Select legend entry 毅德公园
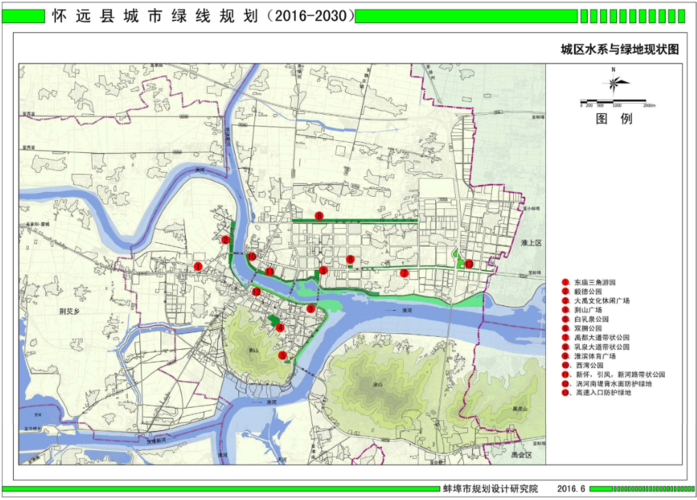This screenshot has height=500, width=697. coord(582,292)
